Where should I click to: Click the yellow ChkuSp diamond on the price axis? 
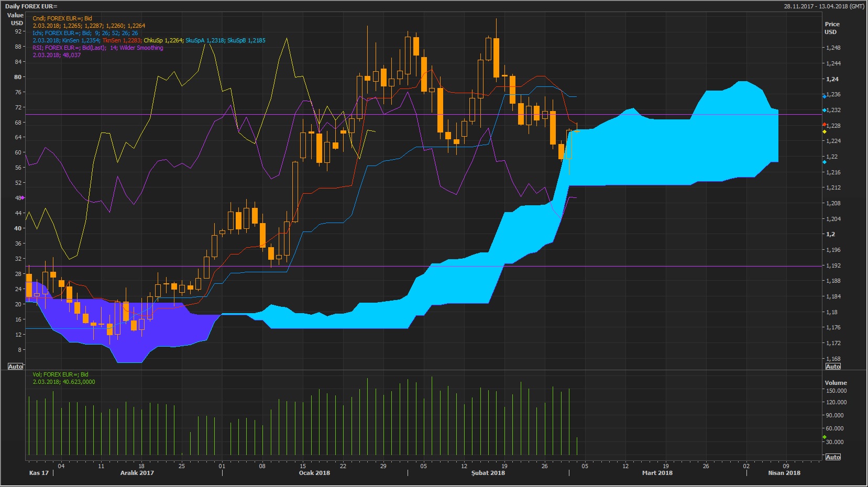(x=825, y=132)
